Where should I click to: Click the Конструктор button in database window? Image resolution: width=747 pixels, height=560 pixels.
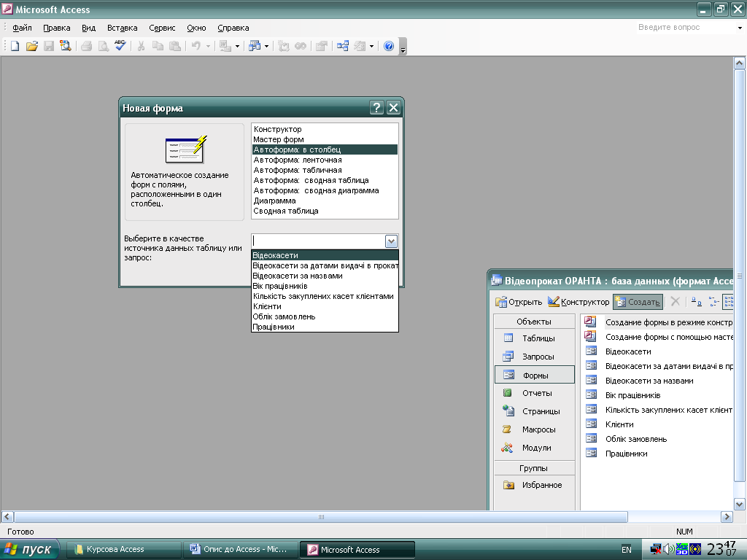[x=578, y=301]
